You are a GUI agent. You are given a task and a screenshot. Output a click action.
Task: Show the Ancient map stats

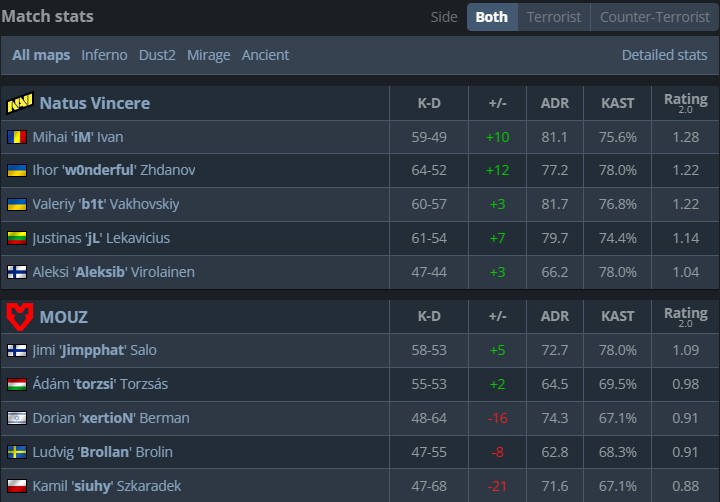[x=265, y=55]
